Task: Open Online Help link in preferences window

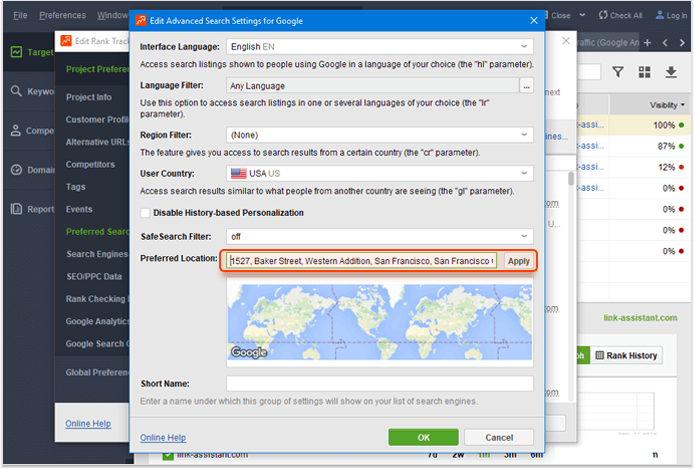Action: coord(88,423)
